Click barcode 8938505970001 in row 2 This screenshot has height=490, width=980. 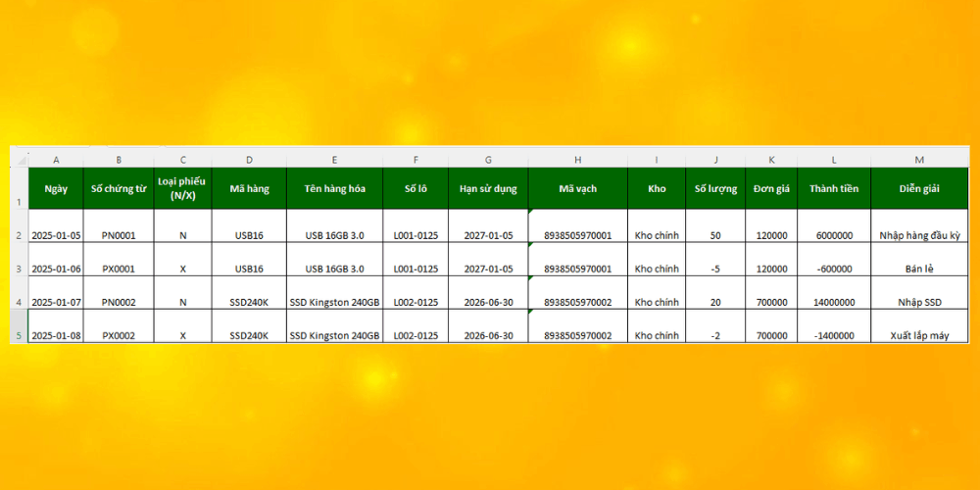578,225
